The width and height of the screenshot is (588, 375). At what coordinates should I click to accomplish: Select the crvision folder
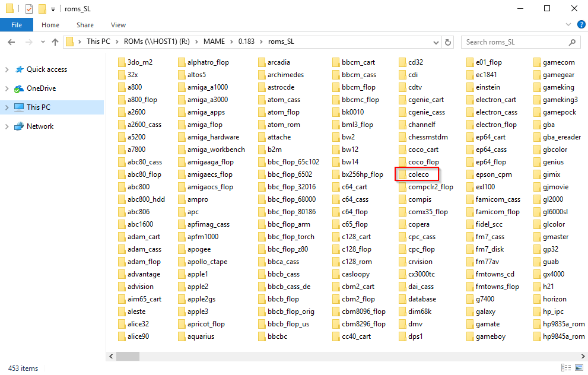pyautogui.click(x=415, y=262)
